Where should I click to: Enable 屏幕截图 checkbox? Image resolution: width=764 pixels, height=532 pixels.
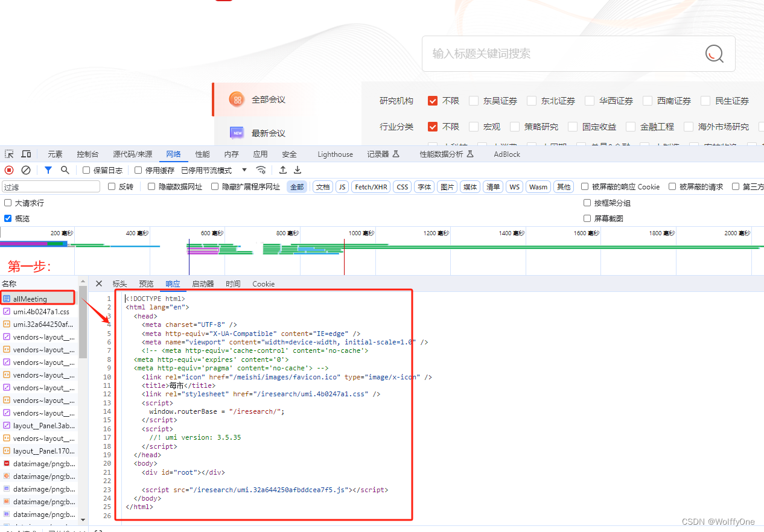point(587,218)
